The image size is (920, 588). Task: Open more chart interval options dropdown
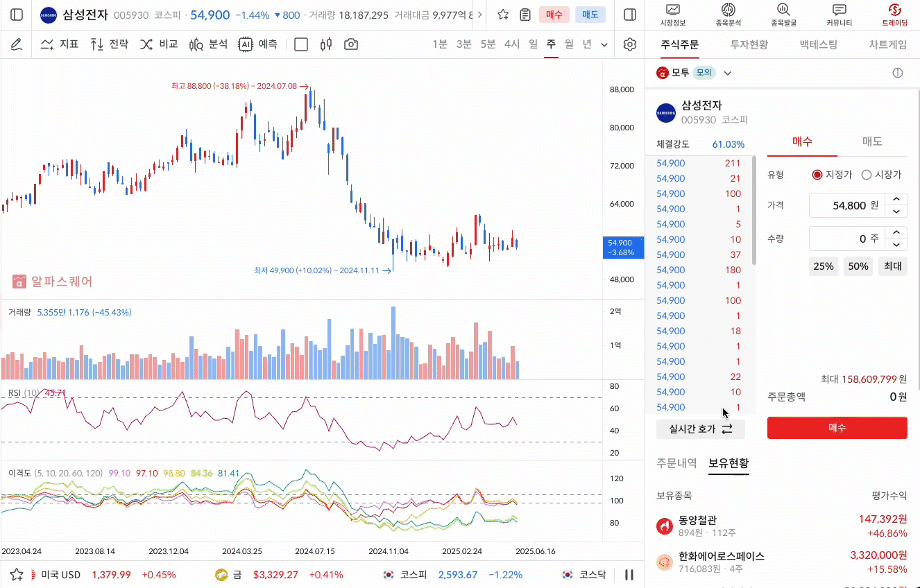[604, 44]
